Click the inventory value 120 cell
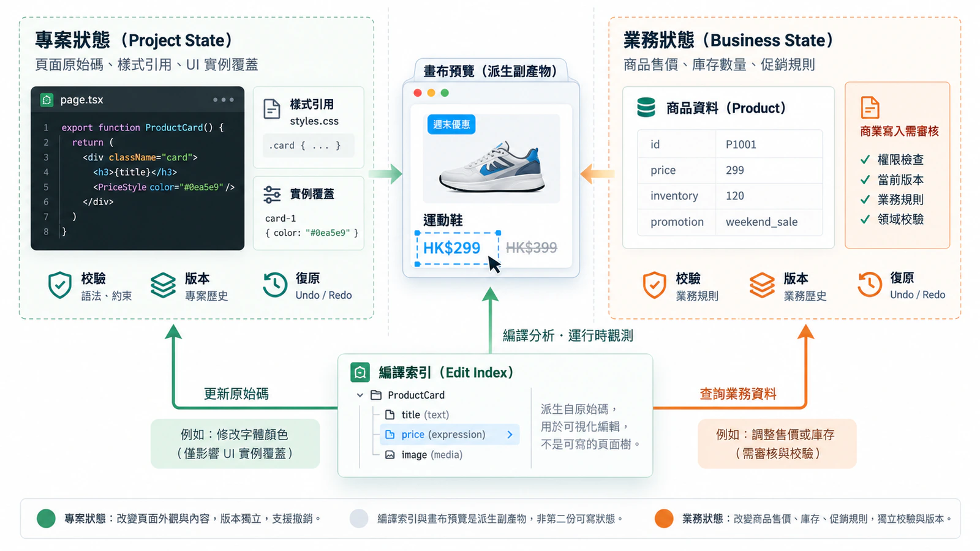 point(769,196)
